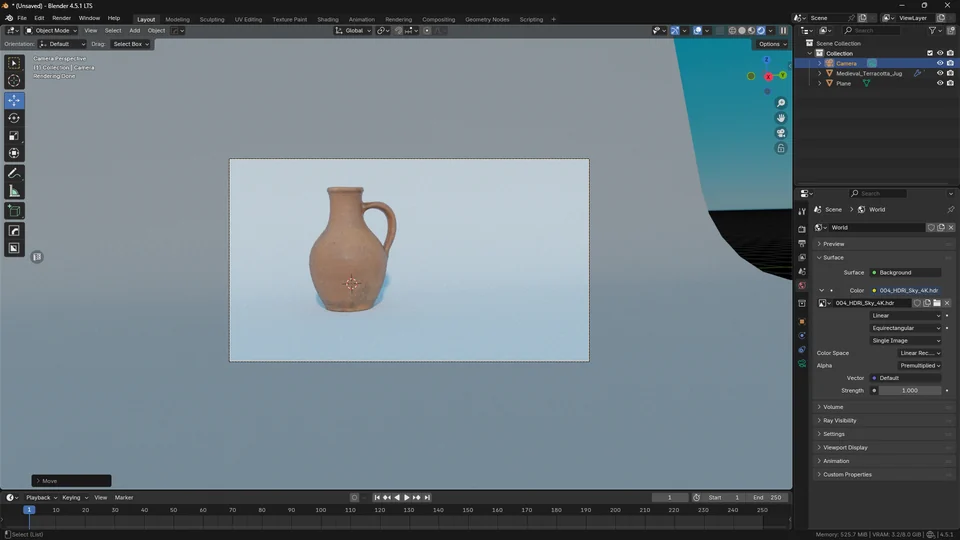The width and height of the screenshot is (960, 540).
Task: Open Linear interpolation dropdown
Action: 906,316
